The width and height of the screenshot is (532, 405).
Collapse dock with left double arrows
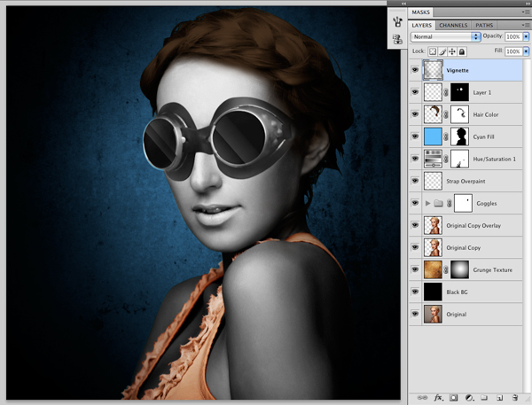(x=403, y=3)
